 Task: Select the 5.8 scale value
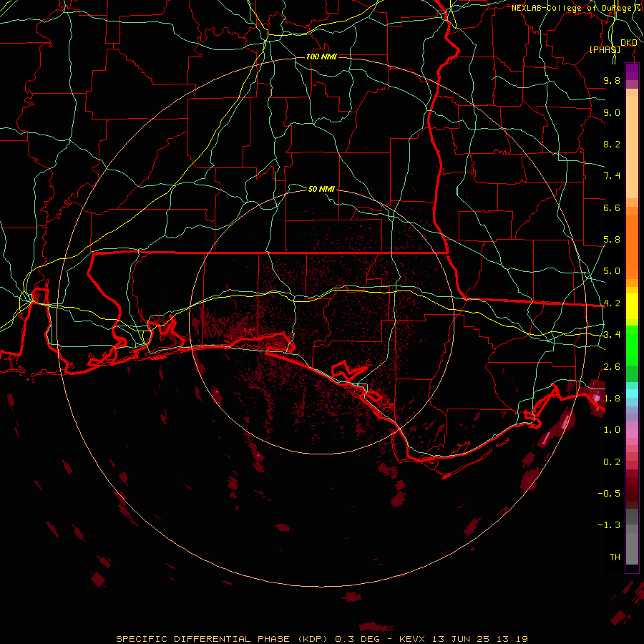pos(612,240)
